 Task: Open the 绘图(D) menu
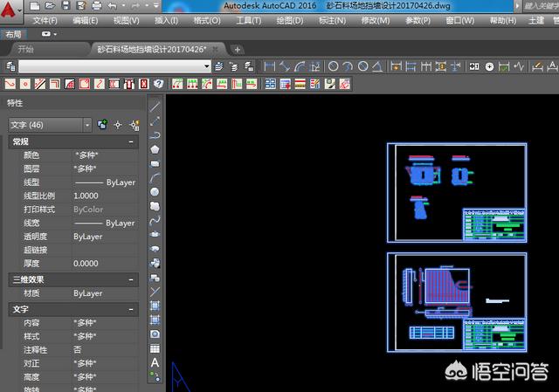[287, 20]
